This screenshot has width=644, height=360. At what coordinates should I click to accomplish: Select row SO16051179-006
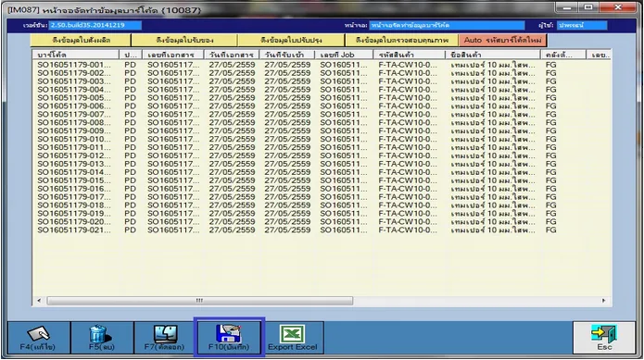pyautogui.click(x=322, y=106)
